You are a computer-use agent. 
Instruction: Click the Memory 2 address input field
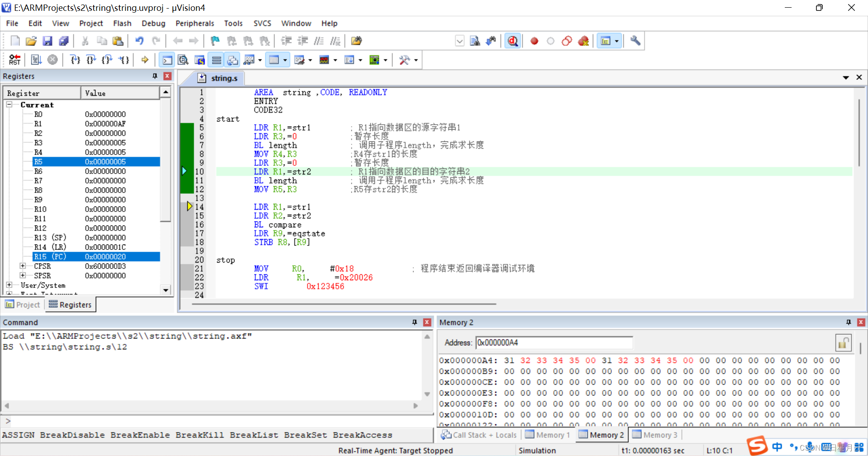point(554,343)
